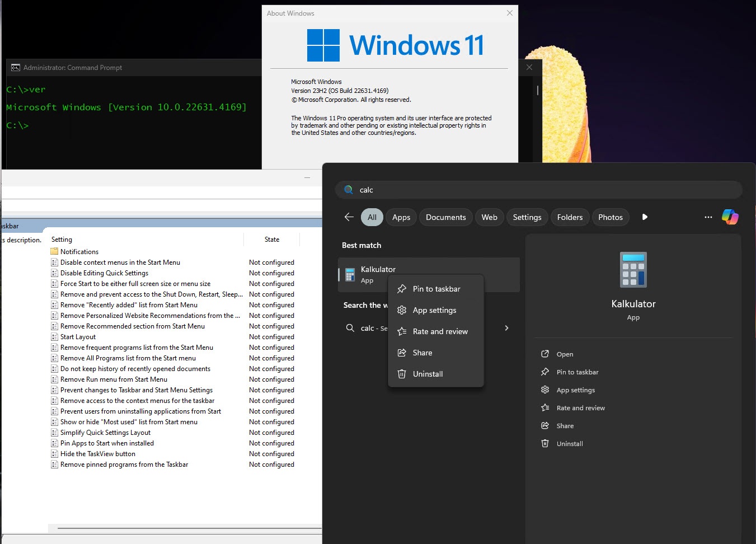Select Uninstall in the context menu
Viewport: 756px width, 544px height.
click(436, 374)
